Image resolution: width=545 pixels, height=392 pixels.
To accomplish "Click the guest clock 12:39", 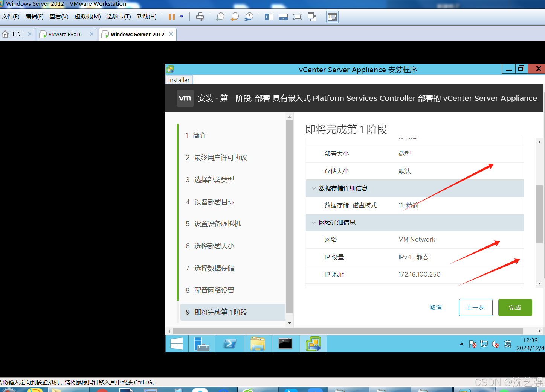I will (x=530, y=340).
